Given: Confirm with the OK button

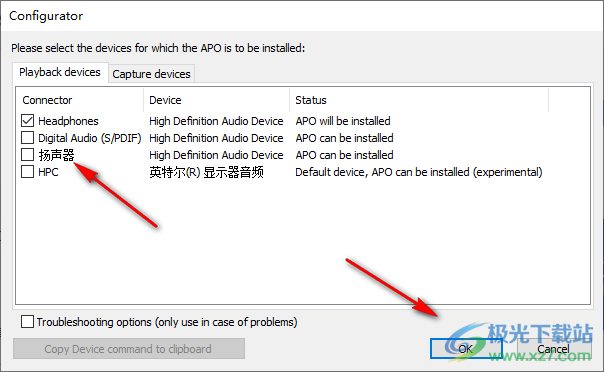Looking at the screenshot, I should click(x=466, y=349).
